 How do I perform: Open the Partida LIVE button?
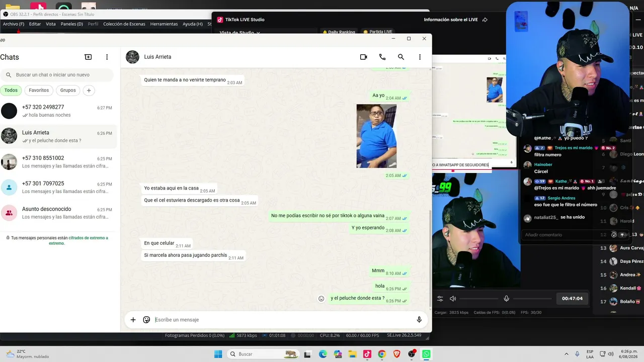[x=377, y=32]
